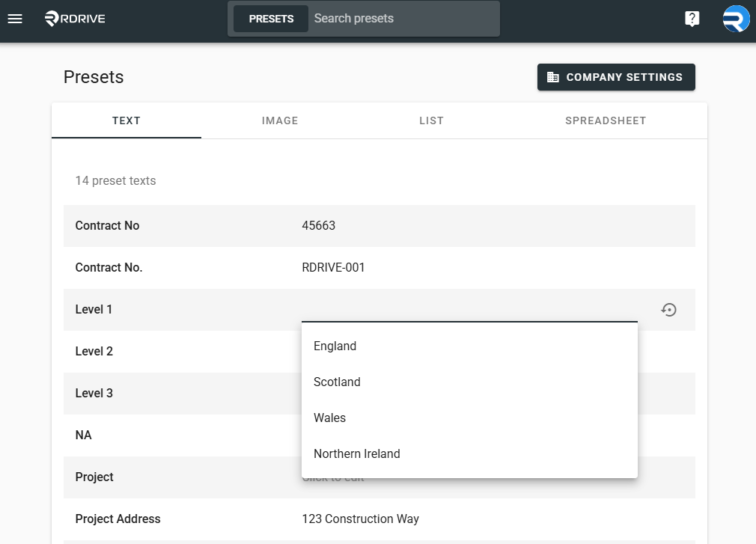This screenshot has width=756, height=544.
Task: Switch to the SPREADSHEET tab
Action: coord(606,121)
